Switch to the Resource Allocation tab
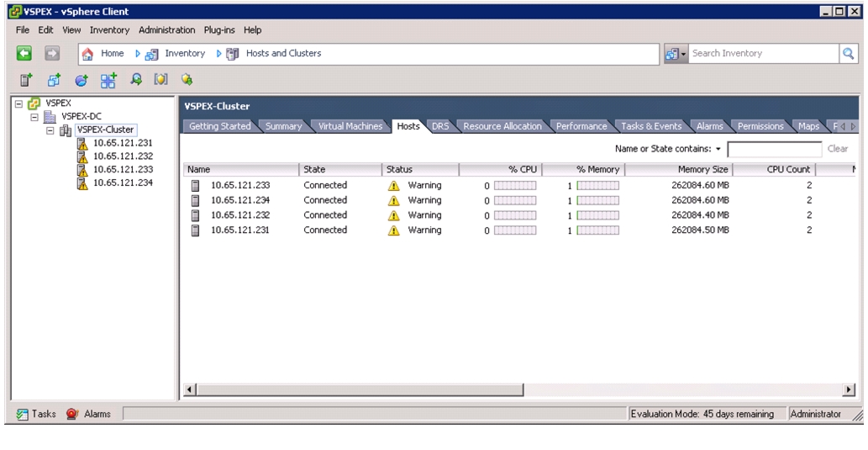 (502, 126)
